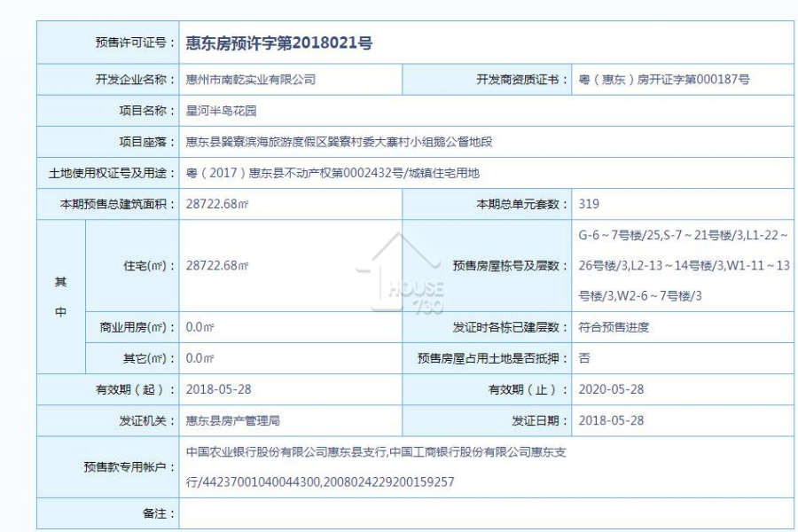The image size is (798, 532).
Task: Select validity start date 2018-05-28
Action: click(218, 389)
